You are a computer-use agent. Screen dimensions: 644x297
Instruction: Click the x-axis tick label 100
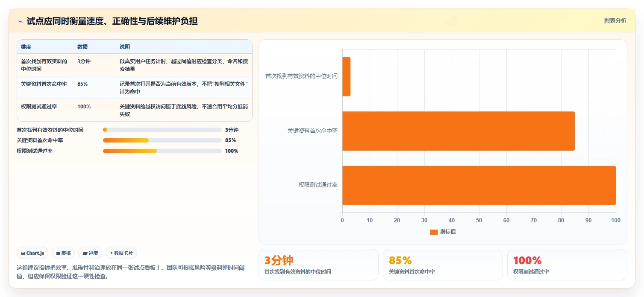(616, 220)
